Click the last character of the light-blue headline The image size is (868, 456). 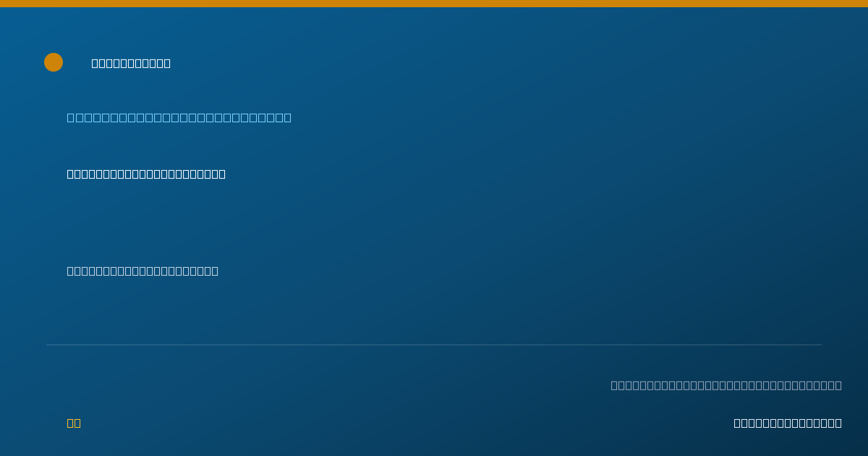pyautogui.click(x=288, y=117)
